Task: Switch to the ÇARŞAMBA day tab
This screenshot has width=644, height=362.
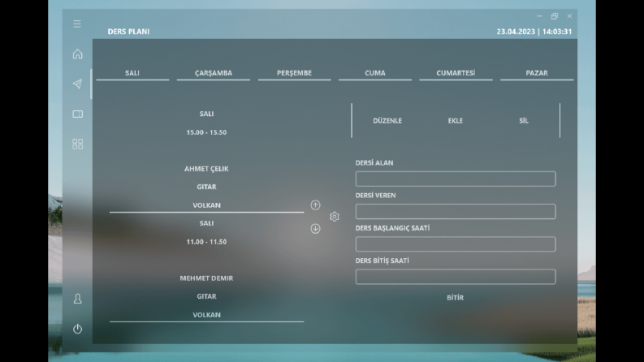Action: pyautogui.click(x=213, y=73)
